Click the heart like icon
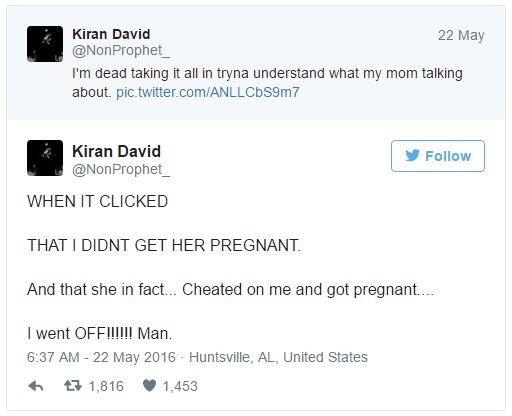The height and width of the screenshot is (416, 512). tap(149, 386)
